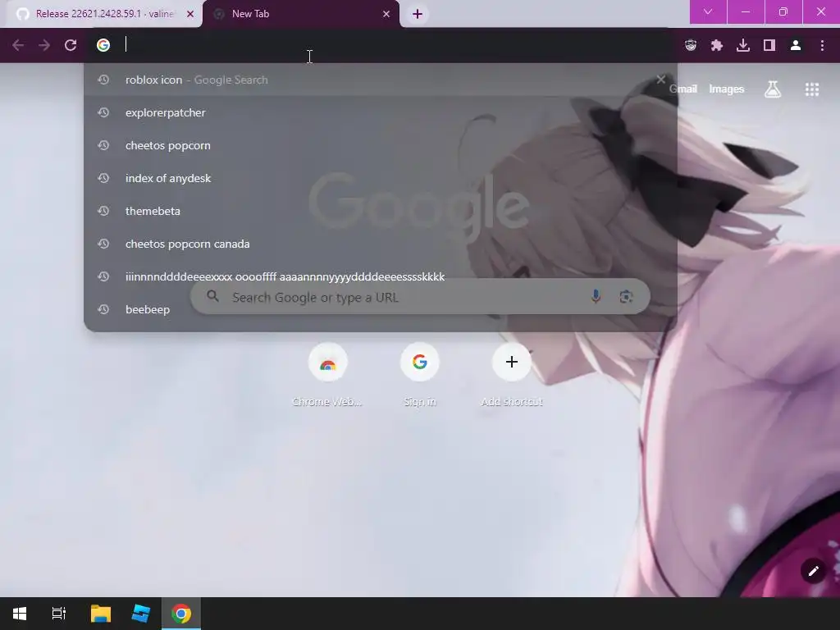Reload the current page
The image size is (840, 630).
pyautogui.click(x=71, y=45)
